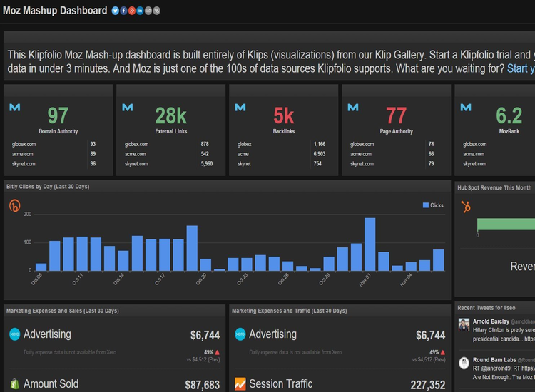The width and height of the screenshot is (535, 392).
Task: Select the 6.2 MozRank value
Action: pos(509,116)
